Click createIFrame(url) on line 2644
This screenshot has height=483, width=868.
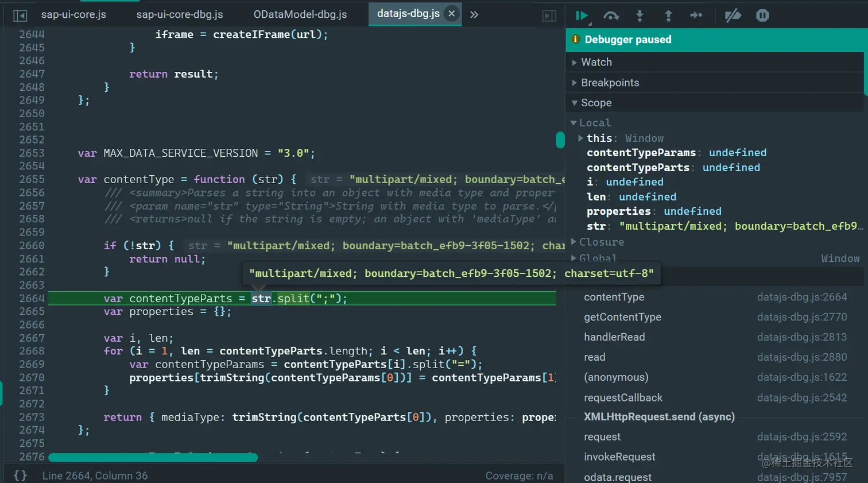point(267,34)
